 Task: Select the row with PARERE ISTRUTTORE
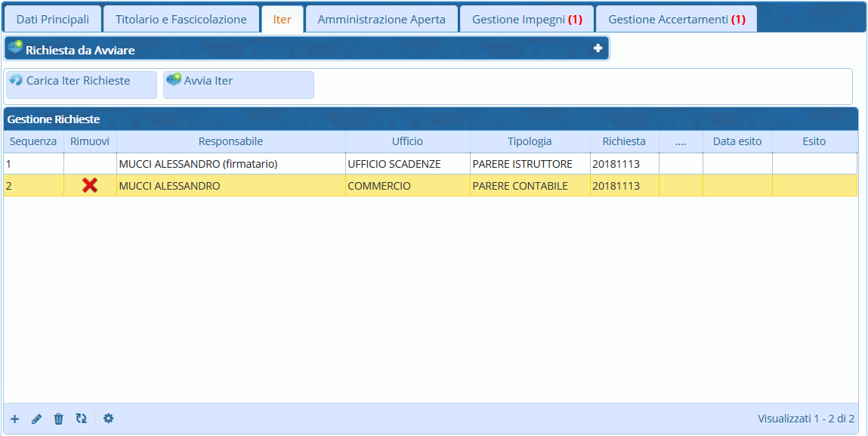click(522, 164)
